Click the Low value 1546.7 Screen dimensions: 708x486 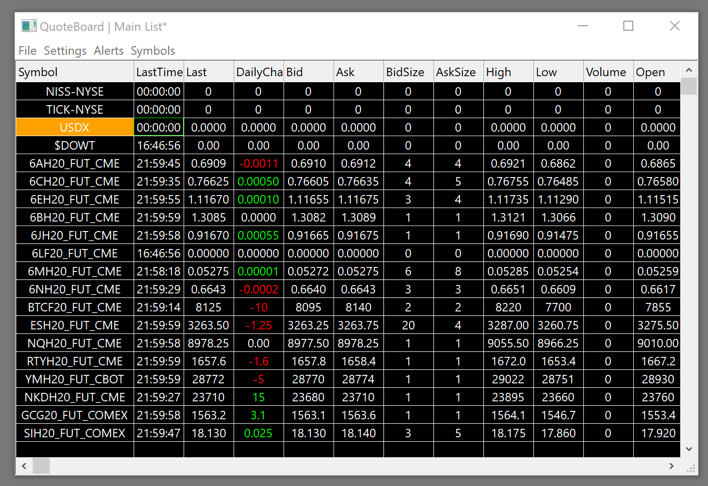coord(559,415)
